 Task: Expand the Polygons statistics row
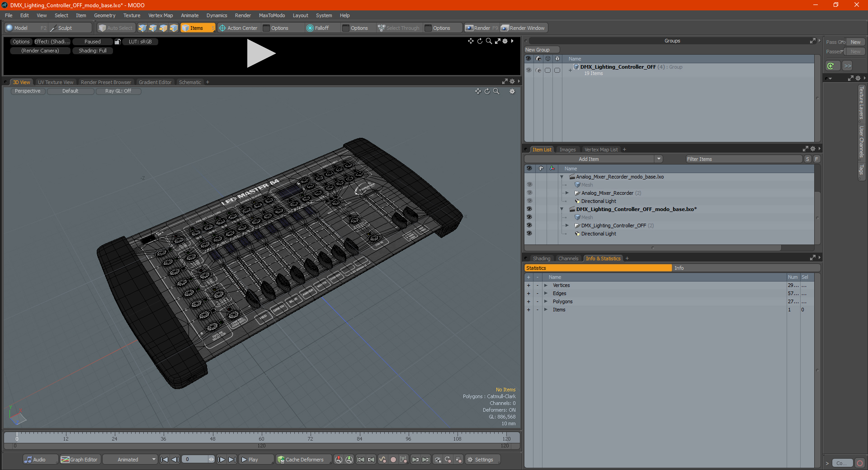(x=546, y=301)
